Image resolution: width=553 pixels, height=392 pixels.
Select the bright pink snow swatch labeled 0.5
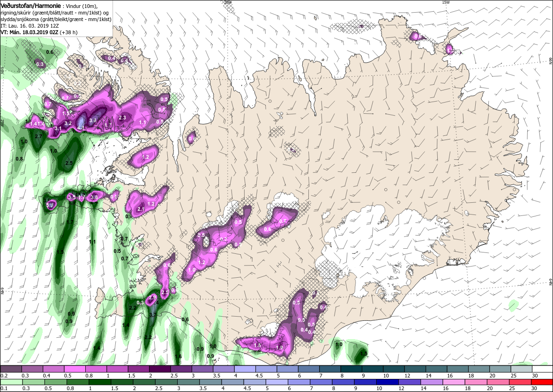(75, 369)
